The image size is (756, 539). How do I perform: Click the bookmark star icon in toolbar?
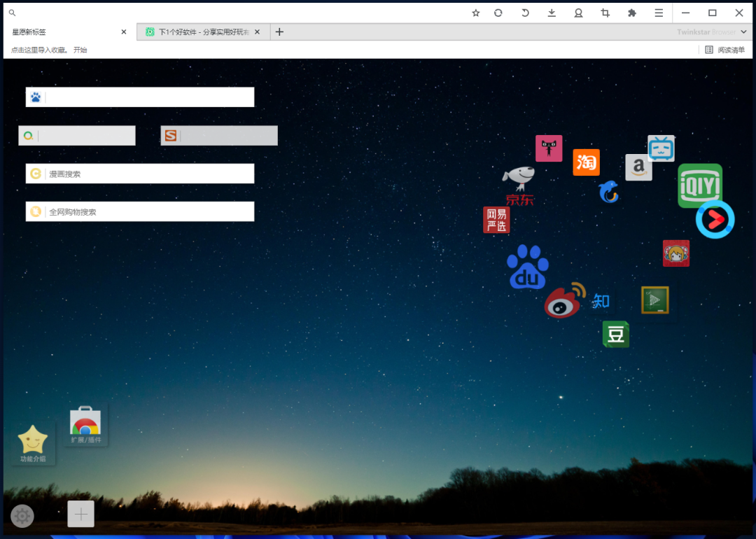(x=476, y=13)
